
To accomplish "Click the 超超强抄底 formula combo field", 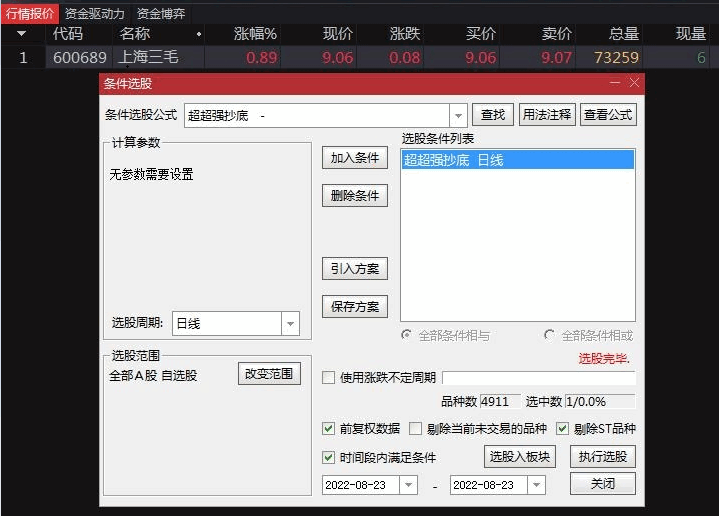I will tap(317, 115).
